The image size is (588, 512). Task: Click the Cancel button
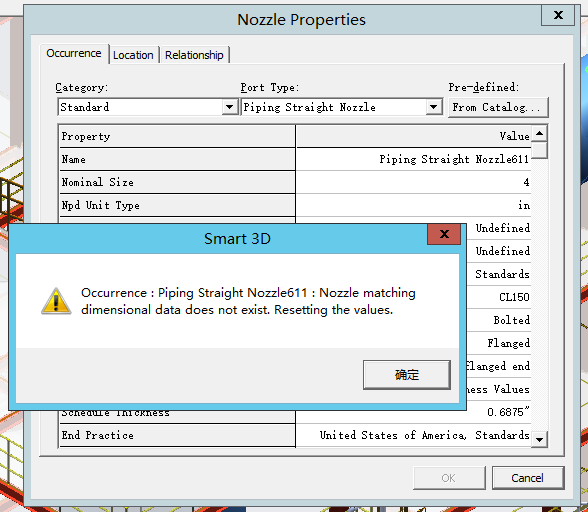[x=528, y=478]
